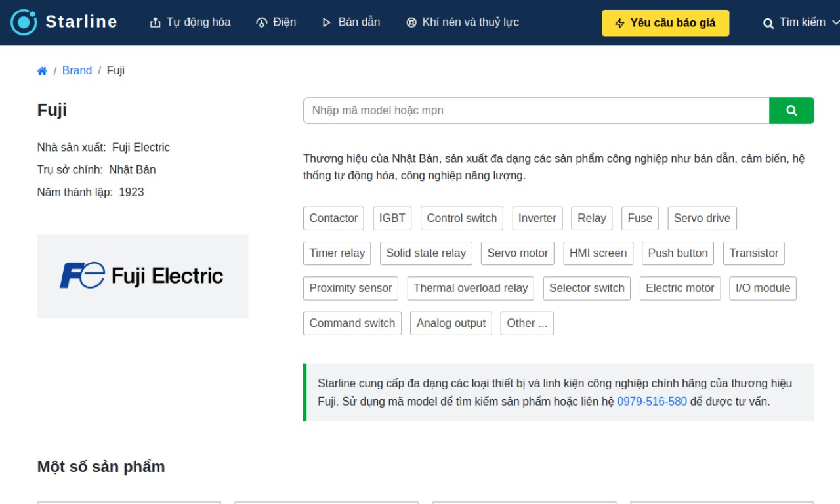Focus the model or mpn search field

[536, 110]
